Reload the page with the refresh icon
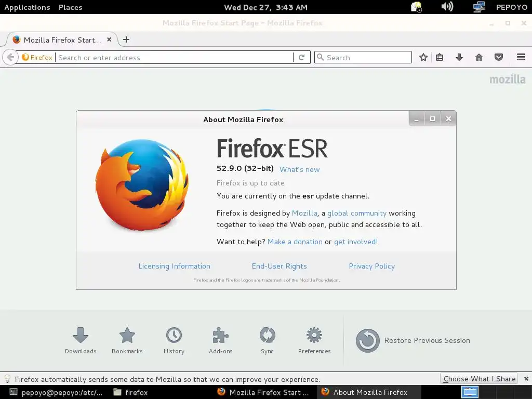The width and height of the screenshot is (532, 399). (x=301, y=57)
